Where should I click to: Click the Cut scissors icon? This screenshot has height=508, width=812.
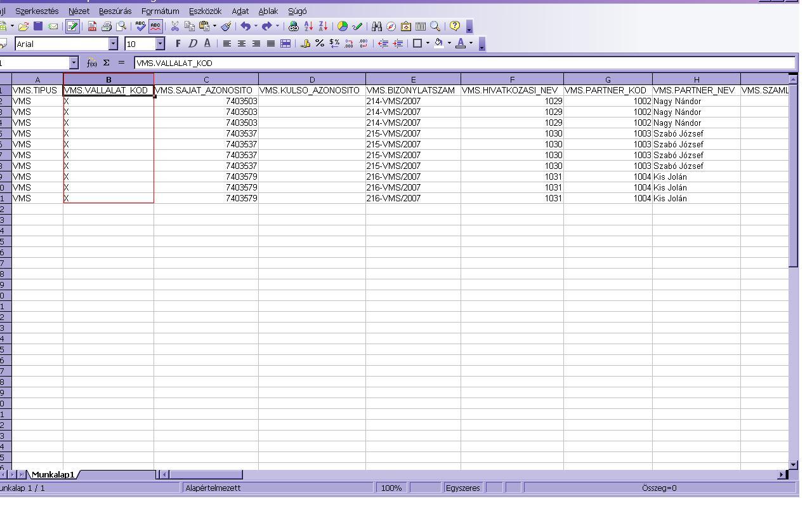[174, 27]
